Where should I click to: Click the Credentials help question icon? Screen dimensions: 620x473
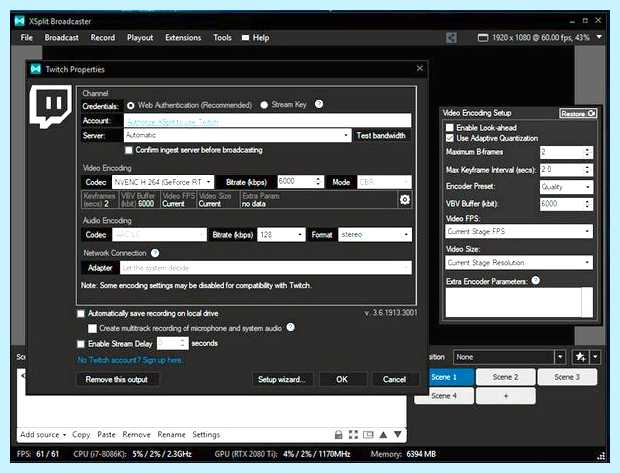click(x=319, y=104)
